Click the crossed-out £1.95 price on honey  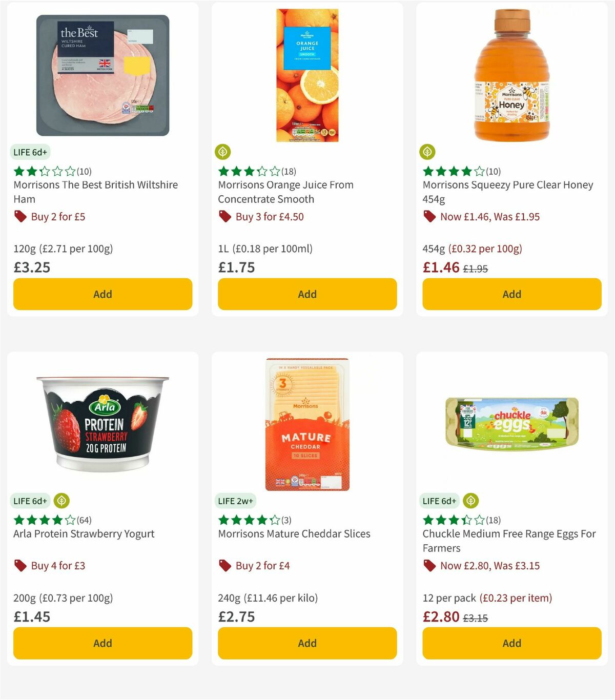click(x=476, y=267)
